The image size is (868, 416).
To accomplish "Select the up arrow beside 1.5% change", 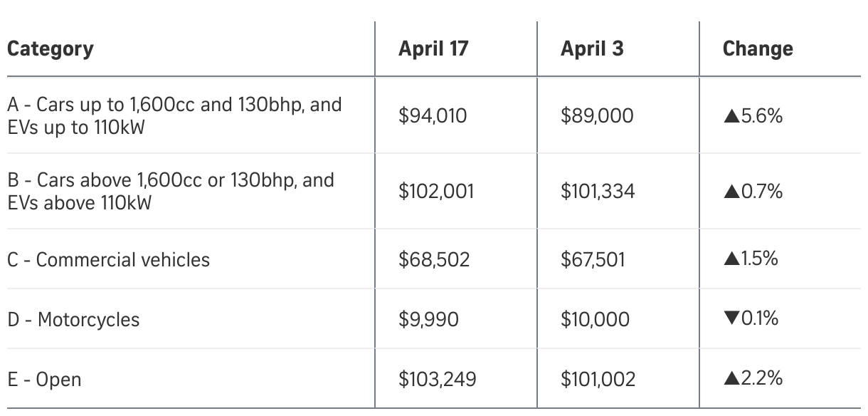I will pyautogui.click(x=729, y=259).
